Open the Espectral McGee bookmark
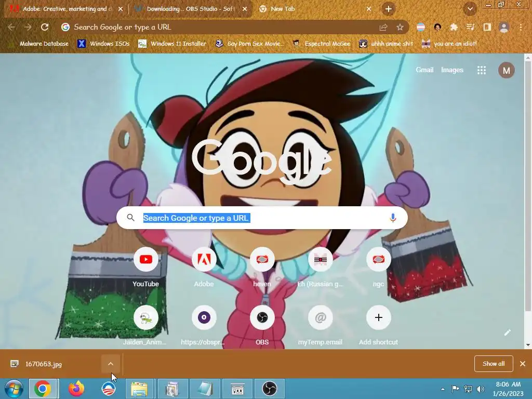The height and width of the screenshot is (399, 532). coord(322,44)
